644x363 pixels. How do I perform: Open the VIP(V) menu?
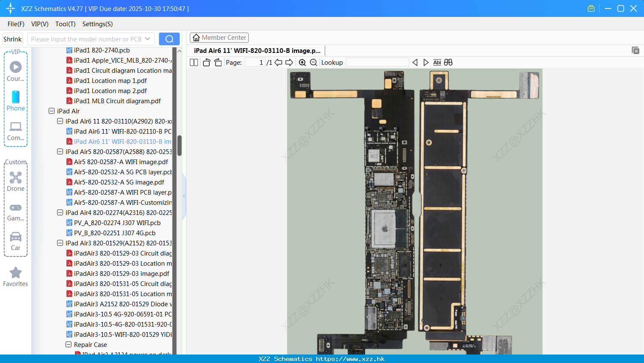(x=40, y=24)
